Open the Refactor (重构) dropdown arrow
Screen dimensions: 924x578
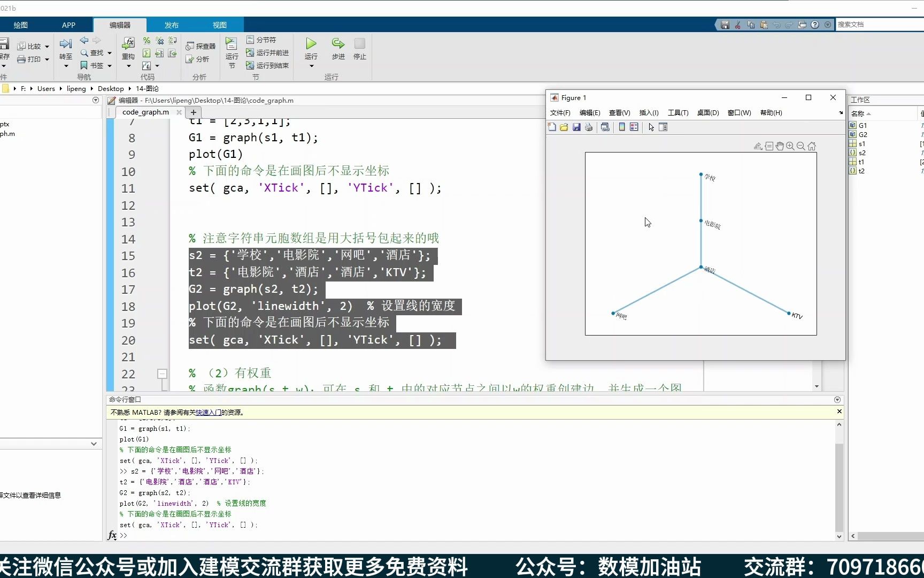[128, 66]
